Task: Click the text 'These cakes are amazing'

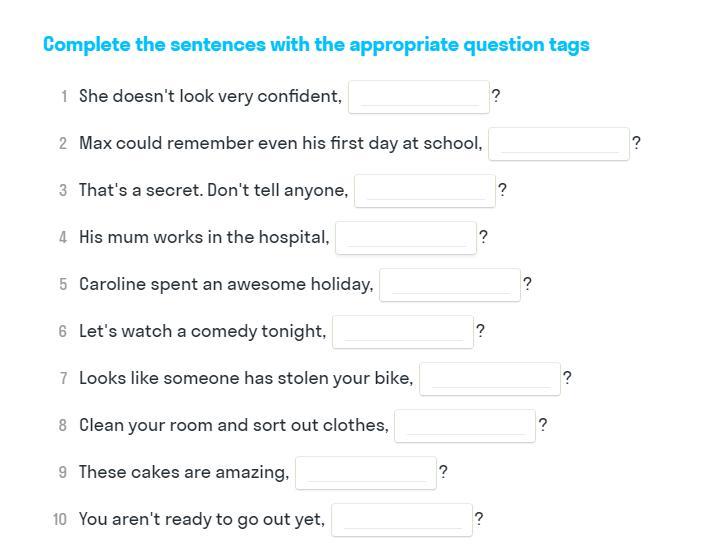Action: tap(184, 473)
